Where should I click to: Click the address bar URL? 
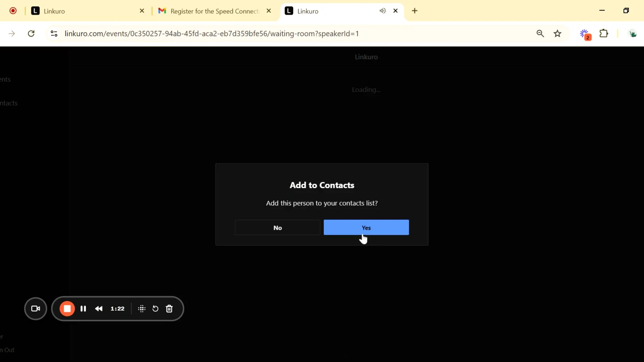211,34
